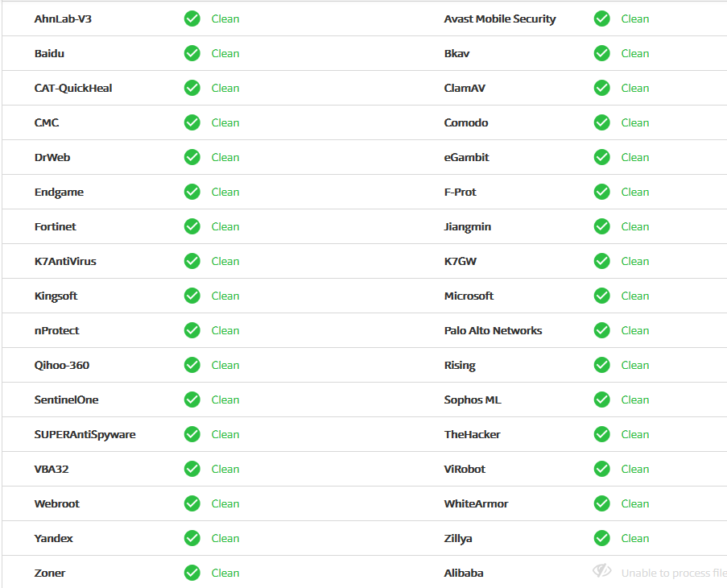Click the green checkmark icon beside AhnLab-V3
727x588 pixels.
click(192, 19)
